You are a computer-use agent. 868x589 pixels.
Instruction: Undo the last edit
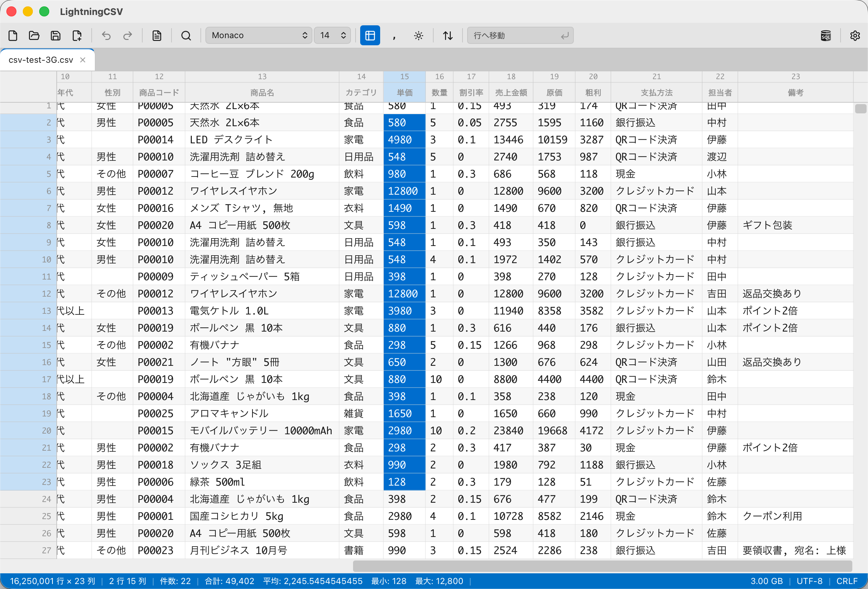[106, 36]
